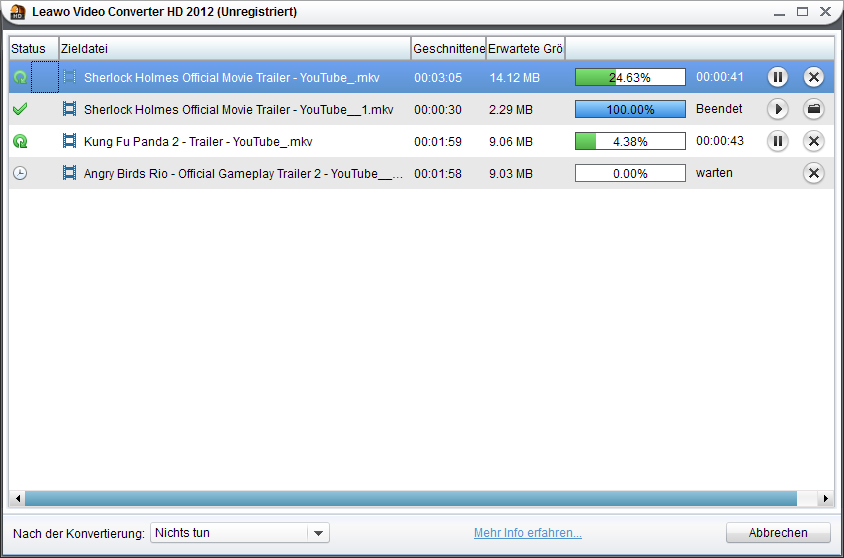Click the converting status icon of Sherlock Holmes _.mkv
This screenshot has height=558, width=844.
pos(20,77)
